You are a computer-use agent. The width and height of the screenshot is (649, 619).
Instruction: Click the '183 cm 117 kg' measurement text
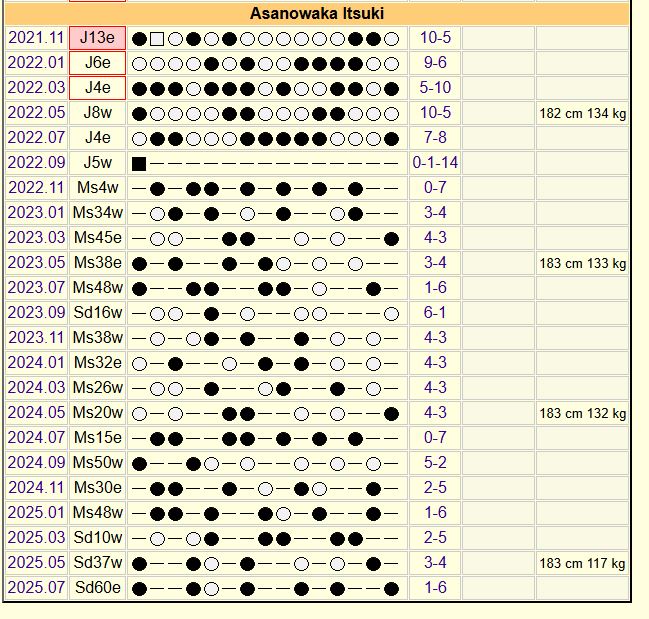(x=582, y=563)
